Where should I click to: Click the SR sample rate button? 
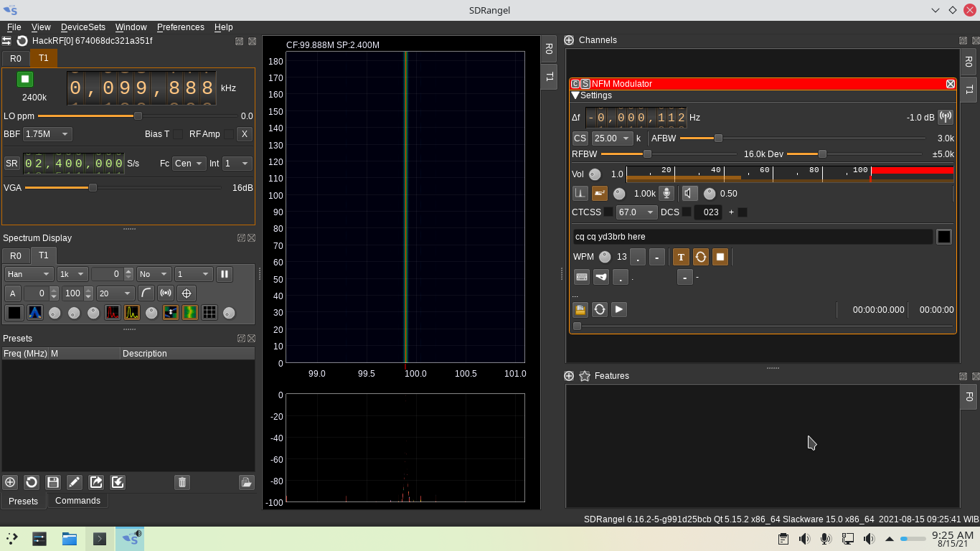(x=12, y=164)
